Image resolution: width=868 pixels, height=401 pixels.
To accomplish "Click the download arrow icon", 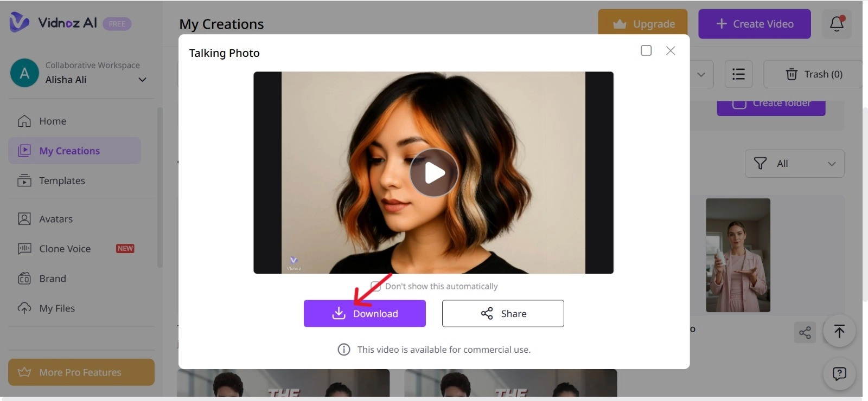I will [x=339, y=313].
